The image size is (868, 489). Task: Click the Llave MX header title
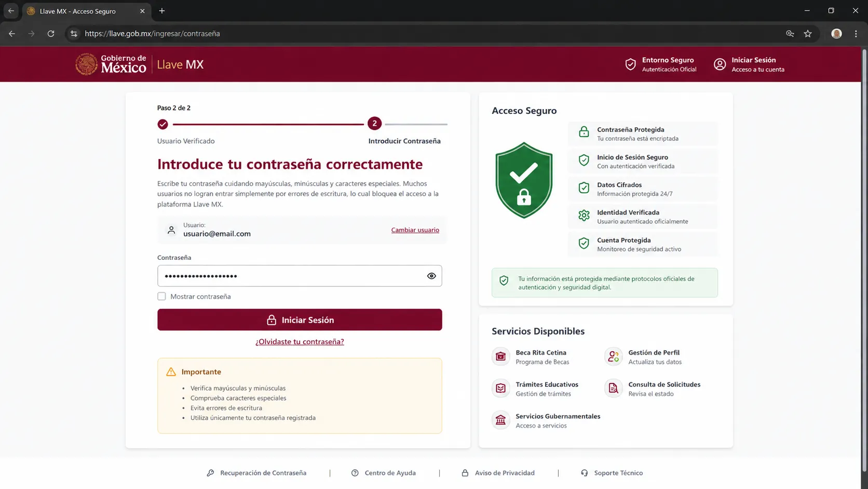click(x=180, y=64)
